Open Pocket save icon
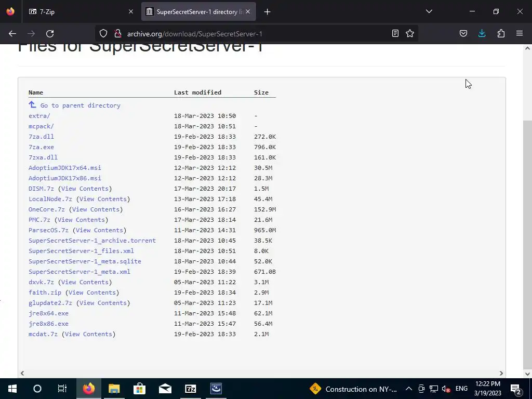532x399 pixels. (463, 34)
